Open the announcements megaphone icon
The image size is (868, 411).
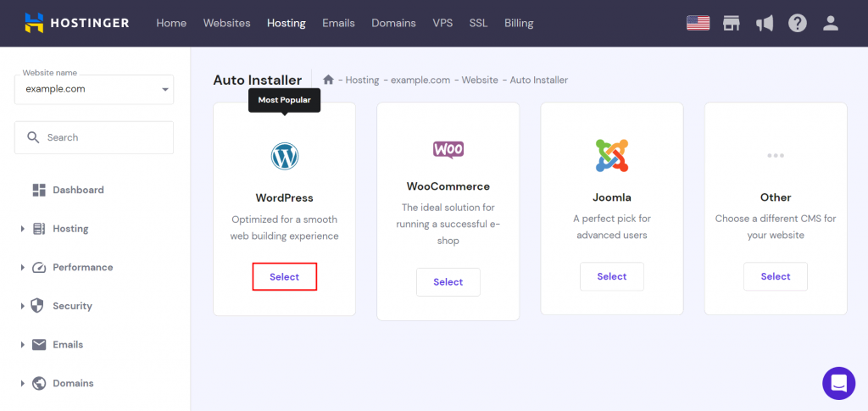click(x=765, y=23)
